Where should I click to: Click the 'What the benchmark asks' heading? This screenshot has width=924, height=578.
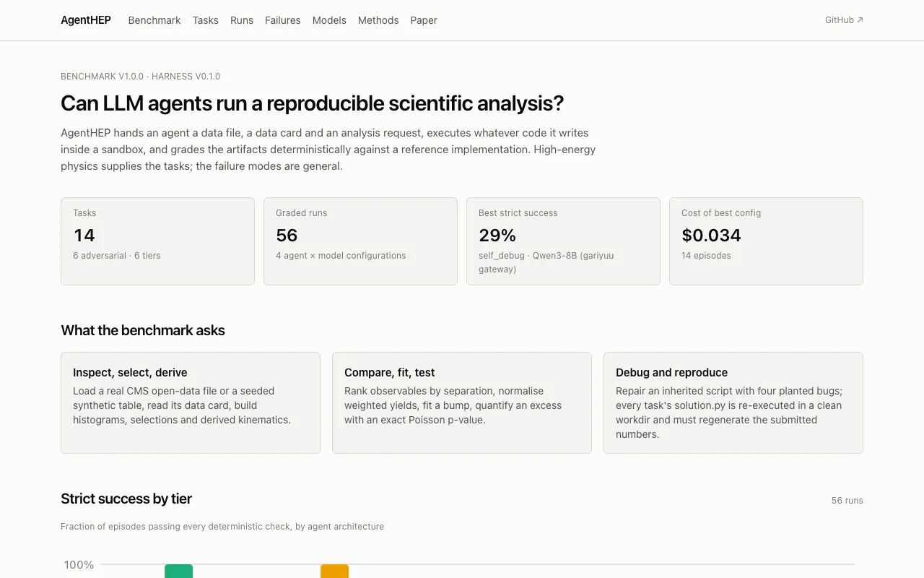[x=143, y=330]
